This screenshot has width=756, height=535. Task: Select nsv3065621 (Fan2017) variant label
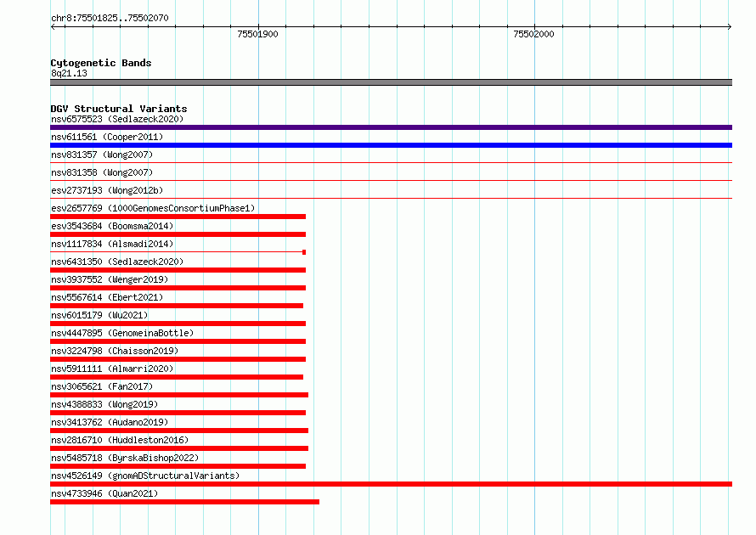tap(102, 386)
